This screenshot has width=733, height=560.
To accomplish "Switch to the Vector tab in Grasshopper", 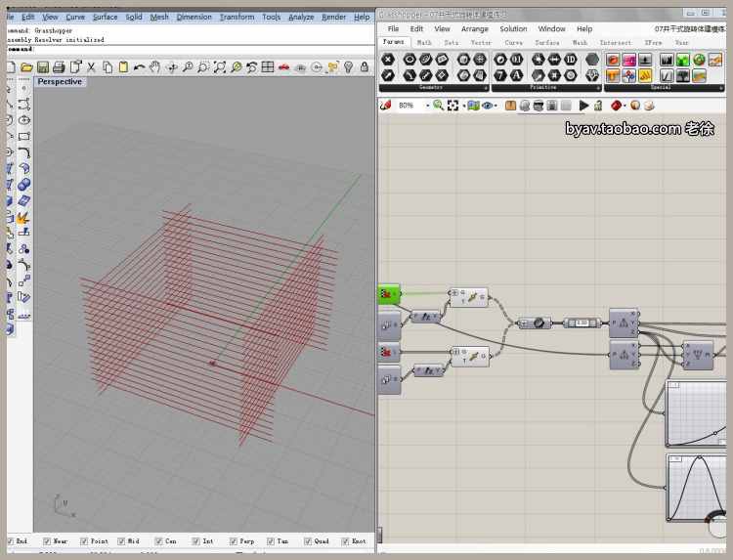I will pyautogui.click(x=481, y=43).
